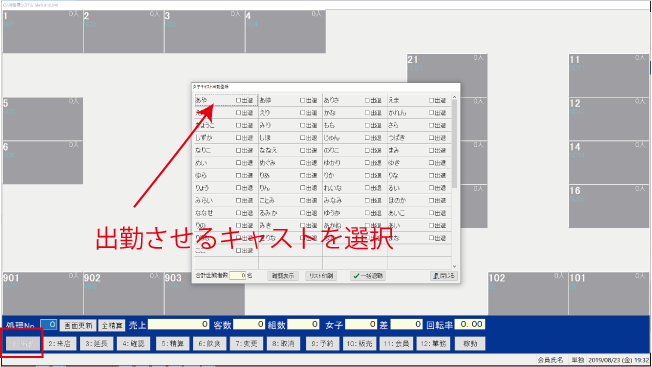Screen dimensions: 652x367
Task: Select table tile 5
Action: pyautogui.click(x=42, y=119)
